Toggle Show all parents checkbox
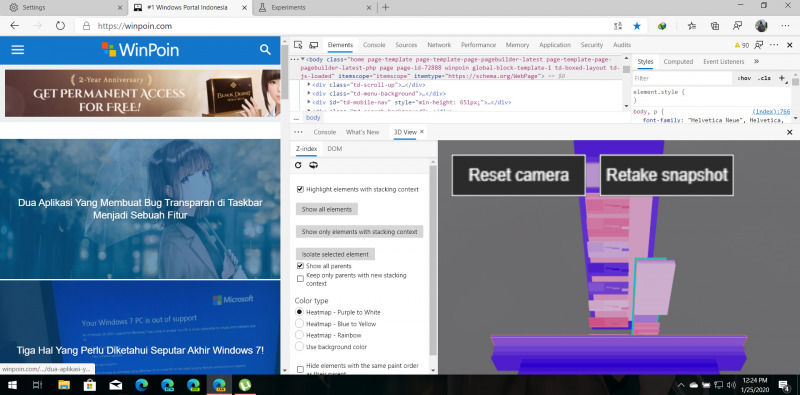800x395 pixels. tap(301, 266)
